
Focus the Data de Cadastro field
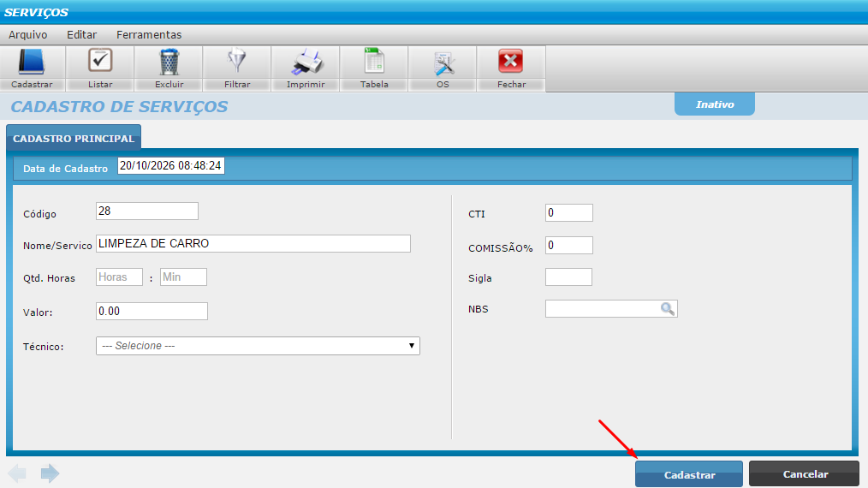pyautogui.click(x=171, y=165)
